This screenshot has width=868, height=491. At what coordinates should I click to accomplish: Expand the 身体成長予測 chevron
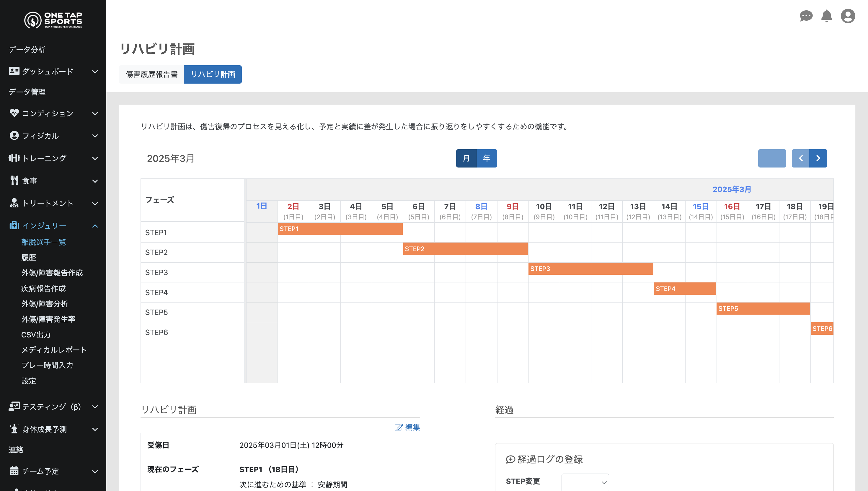pos(95,429)
